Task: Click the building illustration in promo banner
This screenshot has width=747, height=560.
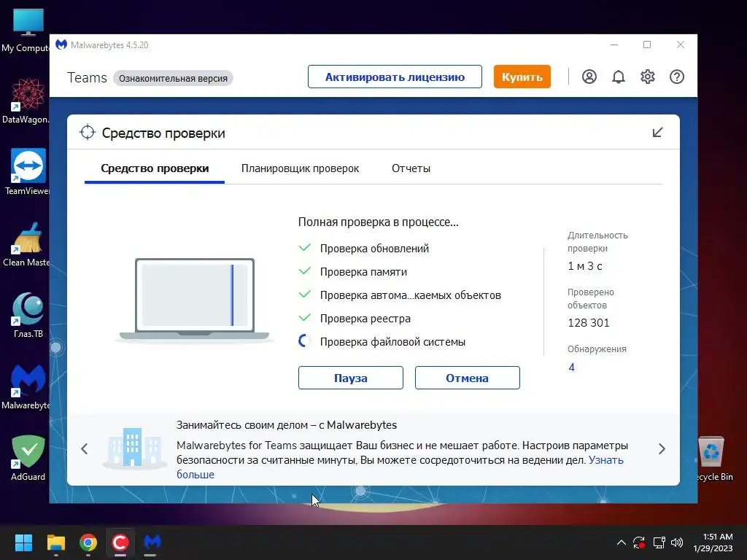Action: pyautogui.click(x=133, y=448)
